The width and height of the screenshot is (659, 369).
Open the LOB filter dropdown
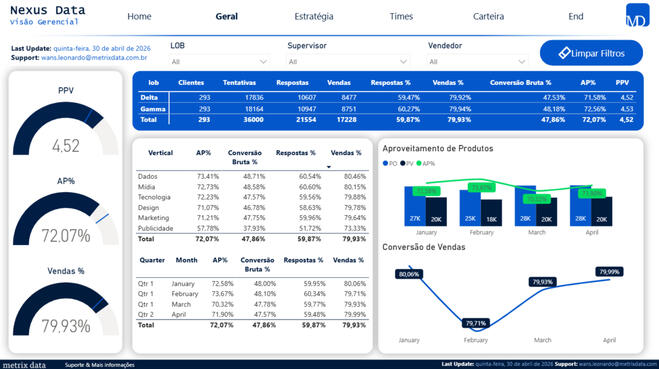tap(219, 62)
